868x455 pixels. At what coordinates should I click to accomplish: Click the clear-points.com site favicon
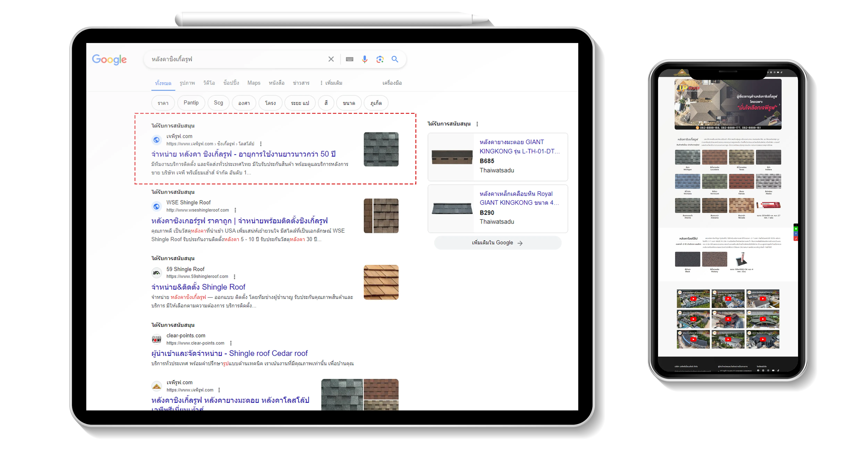click(x=157, y=339)
